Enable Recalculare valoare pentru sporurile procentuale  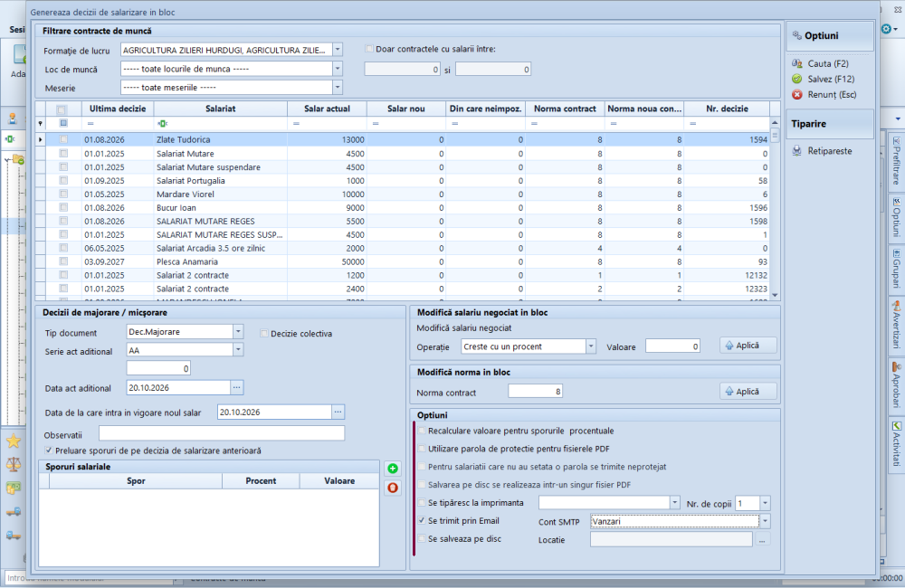(x=422, y=431)
